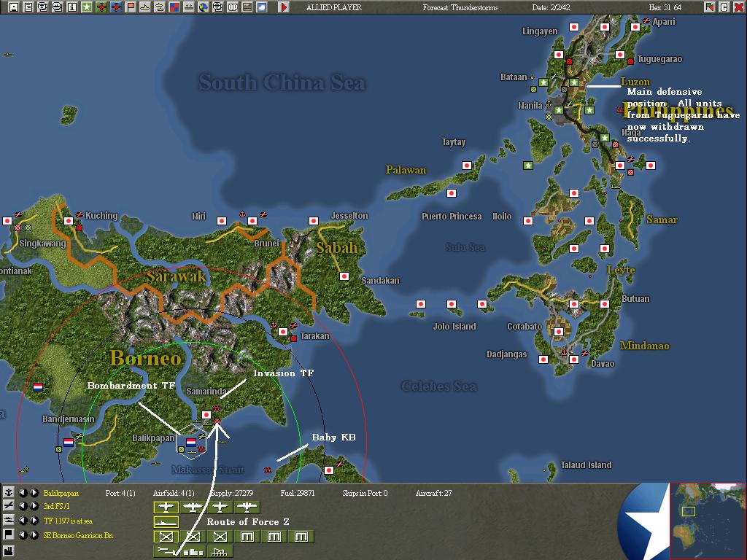Image resolution: width=747 pixels, height=560 pixels.
Task: Click left arrow next to 3rd FS/1
Action: click(23, 506)
